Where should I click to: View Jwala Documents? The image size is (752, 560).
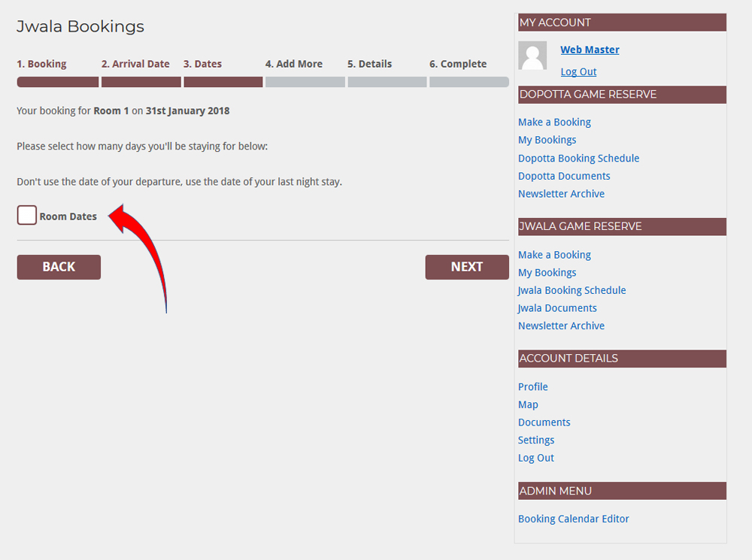coord(557,308)
